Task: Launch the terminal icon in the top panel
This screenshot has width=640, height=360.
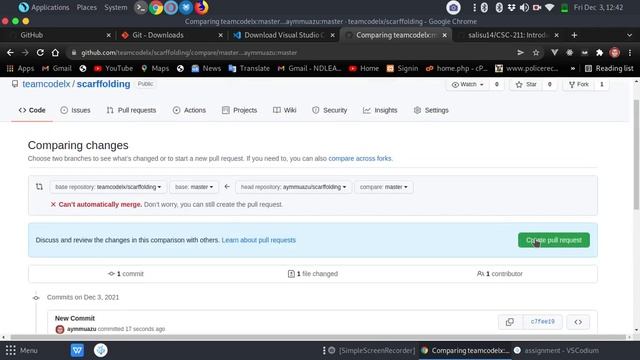Action: [141, 7]
